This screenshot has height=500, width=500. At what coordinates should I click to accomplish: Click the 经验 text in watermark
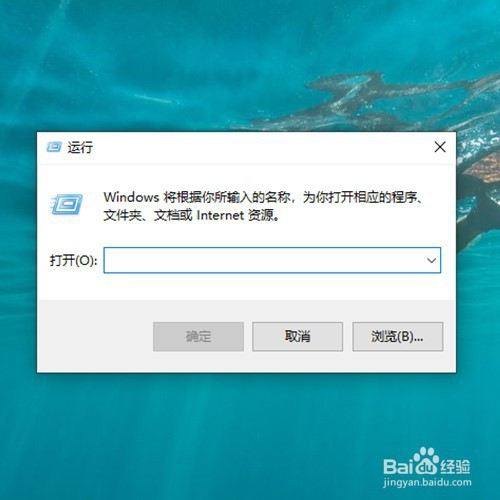[x=455, y=466]
